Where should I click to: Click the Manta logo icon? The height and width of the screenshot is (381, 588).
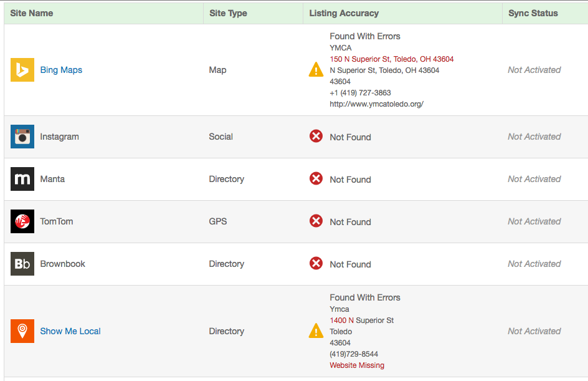click(x=22, y=179)
